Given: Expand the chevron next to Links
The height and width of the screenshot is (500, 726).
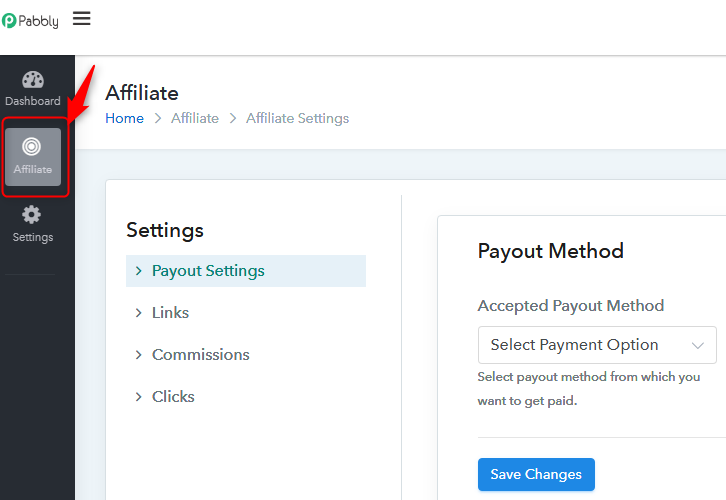Looking at the screenshot, I should tap(138, 313).
